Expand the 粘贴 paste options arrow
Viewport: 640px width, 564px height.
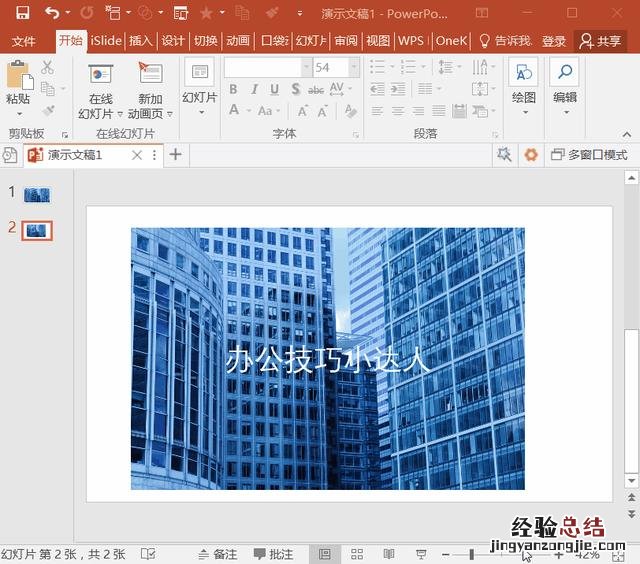18,113
